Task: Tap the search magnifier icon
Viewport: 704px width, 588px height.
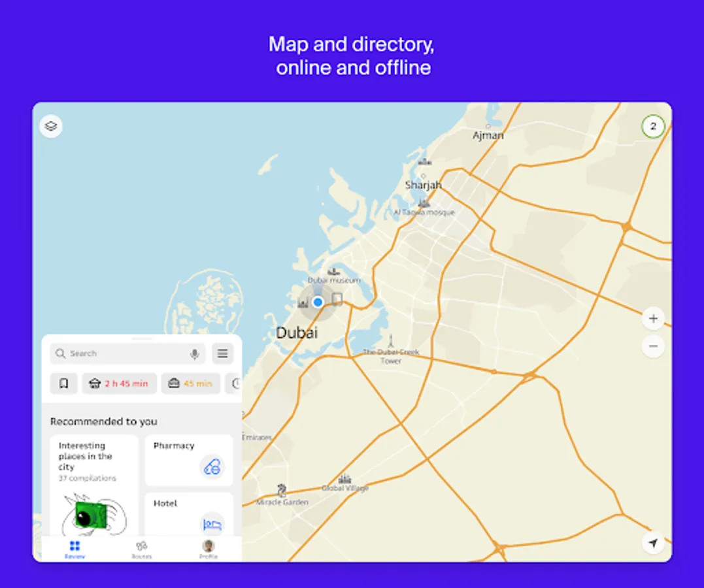Action: pos(60,353)
